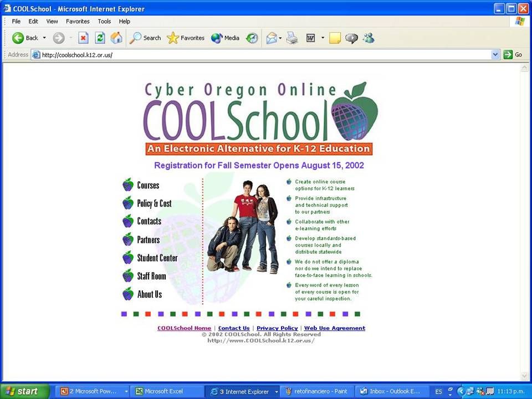Go to the Home page icon

pos(116,38)
